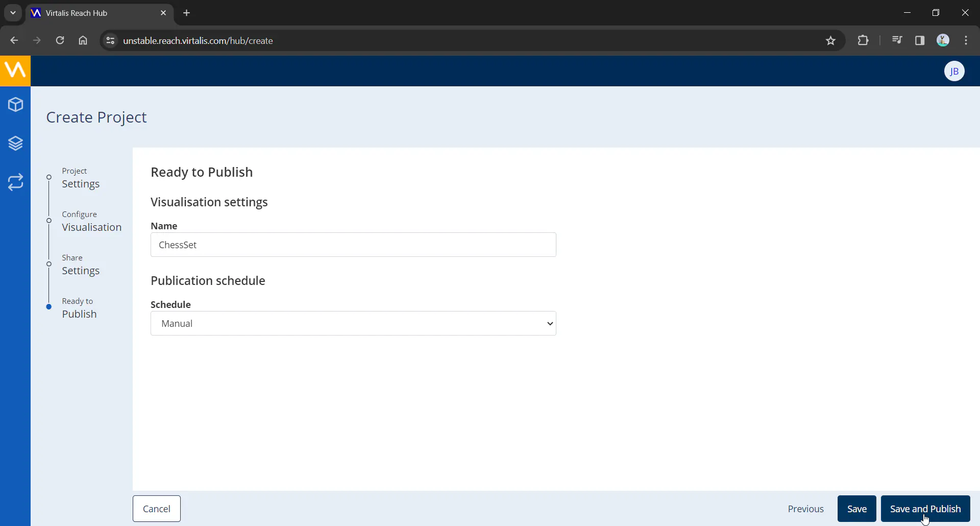The width and height of the screenshot is (980, 526).
Task: Reload the page
Action: [x=60, y=40]
